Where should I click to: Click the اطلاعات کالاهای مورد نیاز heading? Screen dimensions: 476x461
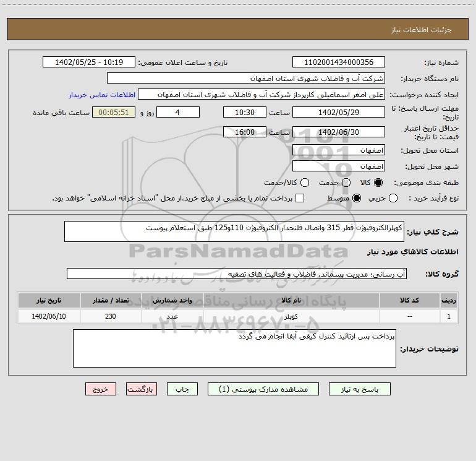[413, 252]
